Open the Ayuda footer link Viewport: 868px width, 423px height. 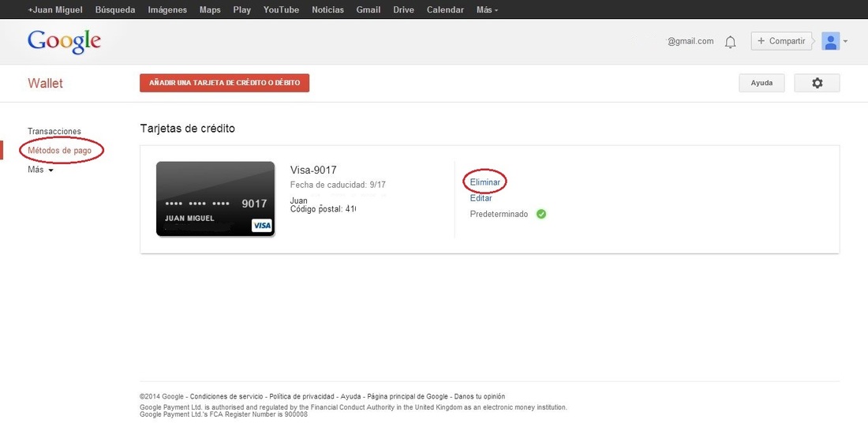[x=351, y=396]
